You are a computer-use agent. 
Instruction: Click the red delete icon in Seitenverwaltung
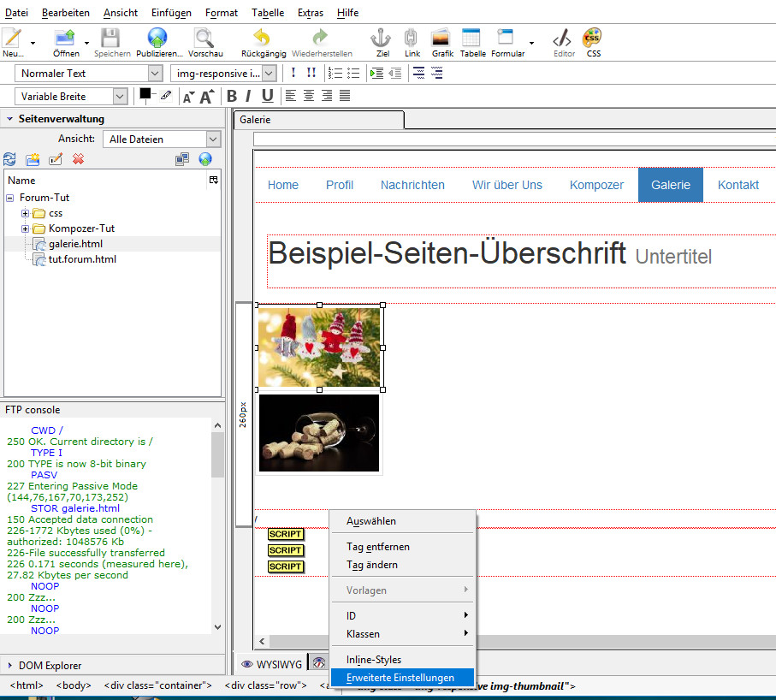coord(79,159)
